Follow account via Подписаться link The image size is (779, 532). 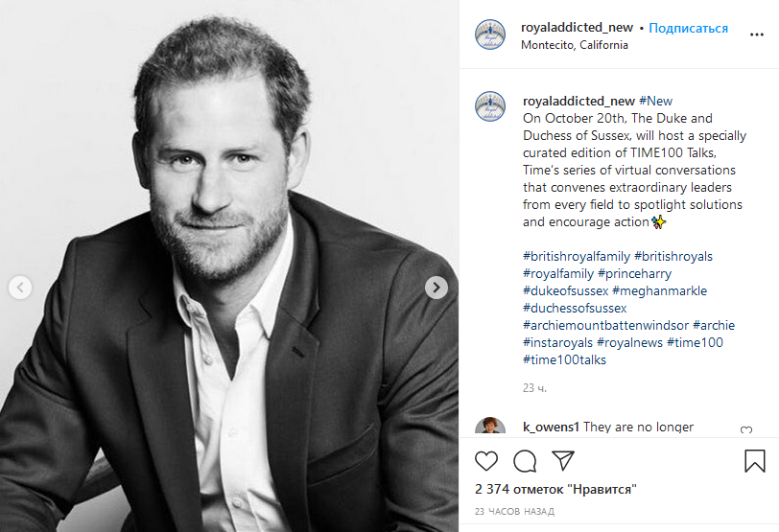[x=688, y=28]
